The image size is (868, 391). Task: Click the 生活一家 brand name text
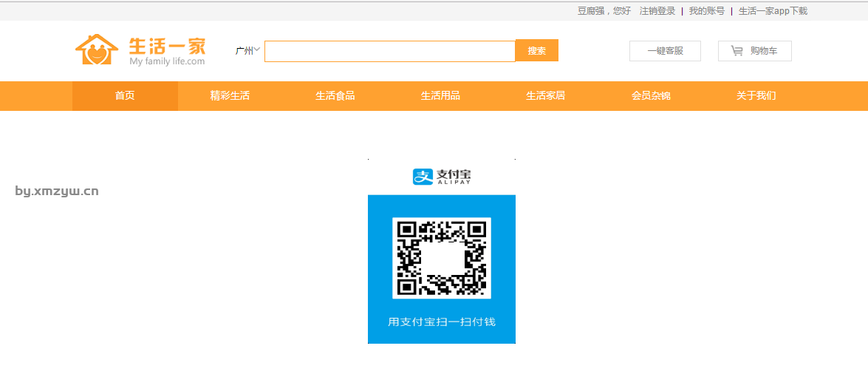point(167,45)
